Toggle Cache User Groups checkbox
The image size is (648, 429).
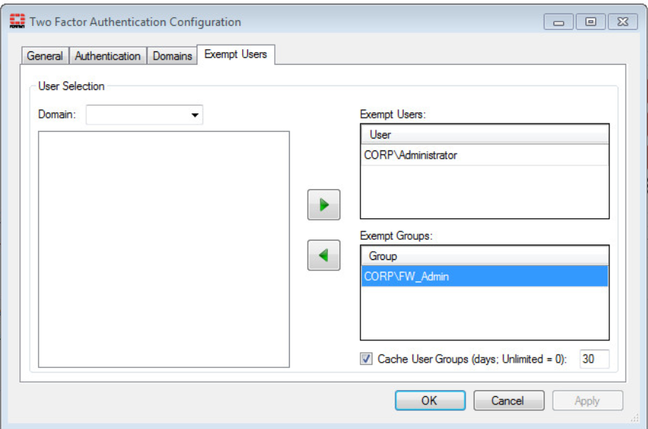pyautogui.click(x=366, y=359)
